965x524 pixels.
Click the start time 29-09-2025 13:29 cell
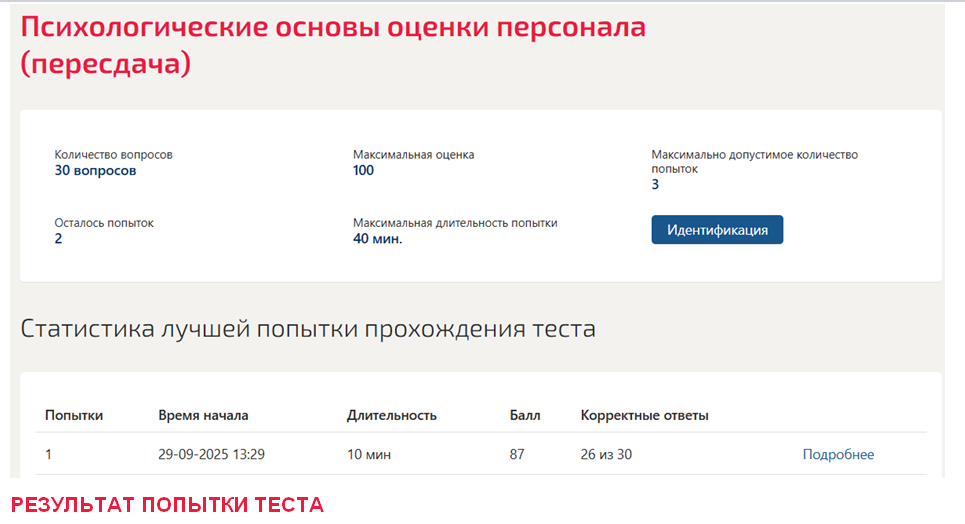211,454
